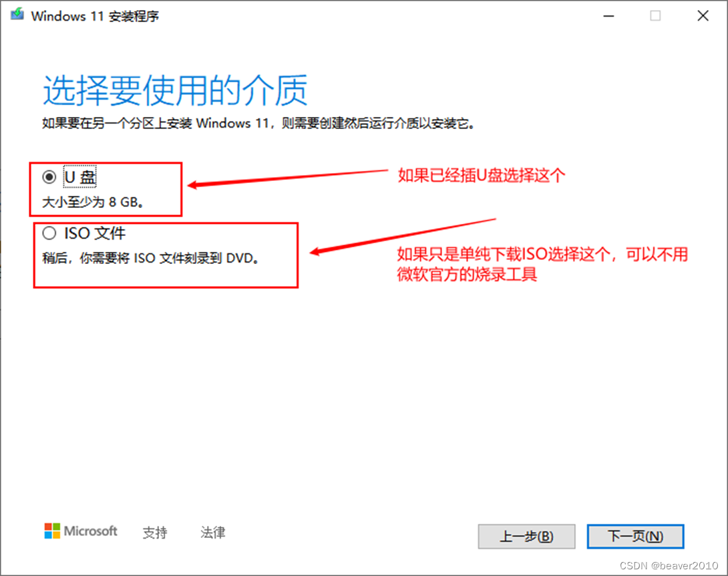Click the Windows 11 安装程序 window title

click(x=95, y=16)
